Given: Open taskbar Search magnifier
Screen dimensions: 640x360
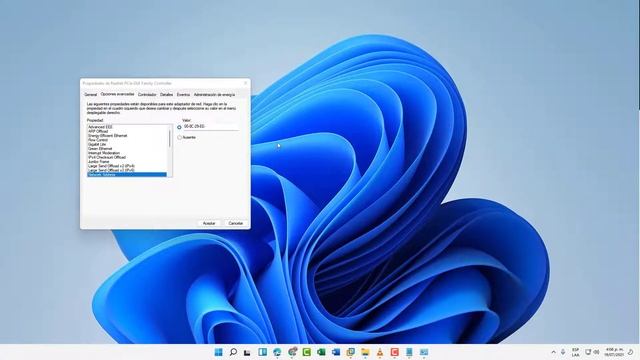Looking at the screenshot, I should click(x=233, y=352).
